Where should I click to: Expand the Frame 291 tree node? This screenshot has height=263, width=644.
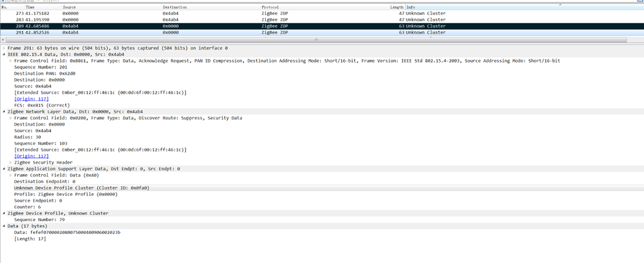(x=4, y=48)
